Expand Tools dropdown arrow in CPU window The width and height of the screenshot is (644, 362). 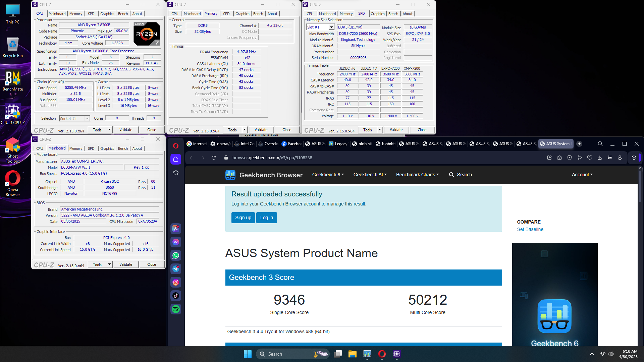click(x=109, y=130)
